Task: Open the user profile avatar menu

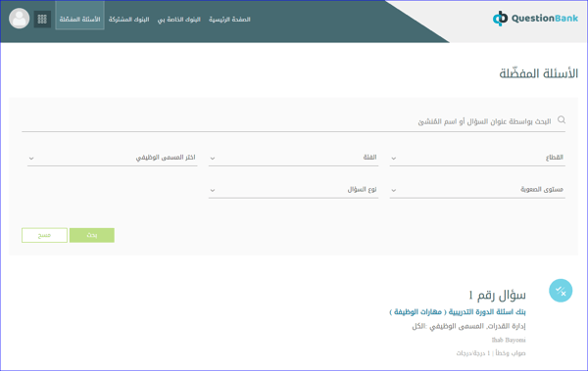Action: coord(20,19)
